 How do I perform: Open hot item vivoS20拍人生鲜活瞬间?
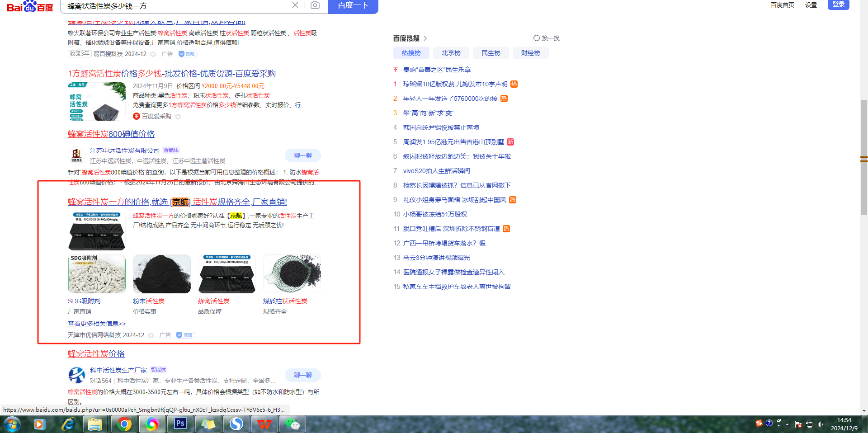pos(437,171)
